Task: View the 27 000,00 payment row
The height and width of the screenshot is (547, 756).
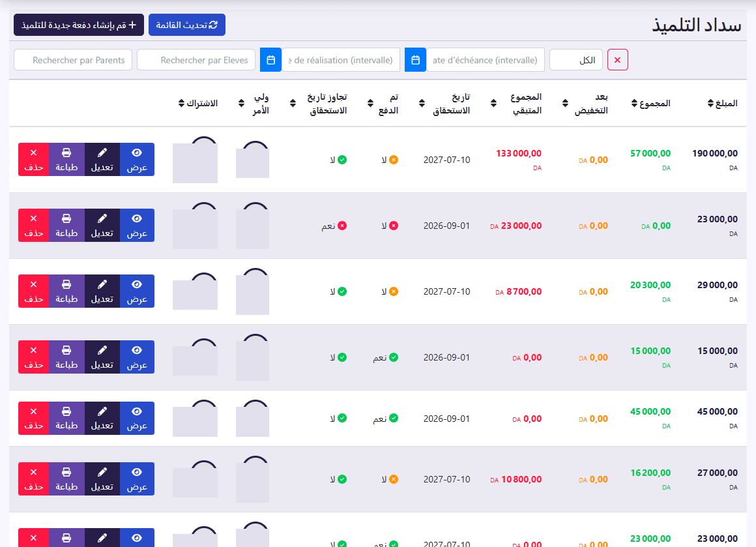Action: coord(137,479)
